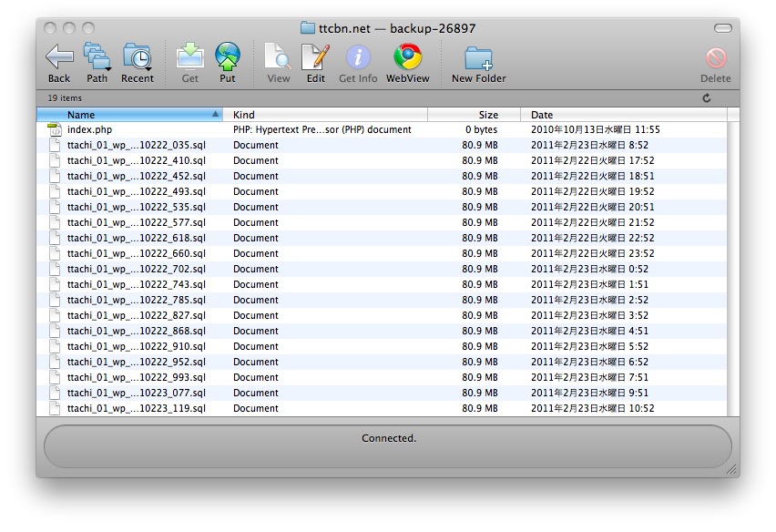This screenshot has height=532, width=776.
Task: Open the Recent folders dropdown
Action: (x=137, y=58)
